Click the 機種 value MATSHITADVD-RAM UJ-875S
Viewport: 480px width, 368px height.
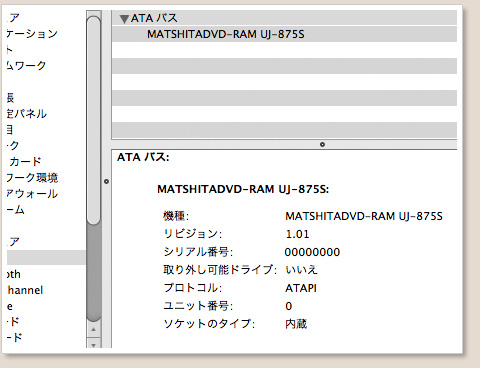pos(364,216)
